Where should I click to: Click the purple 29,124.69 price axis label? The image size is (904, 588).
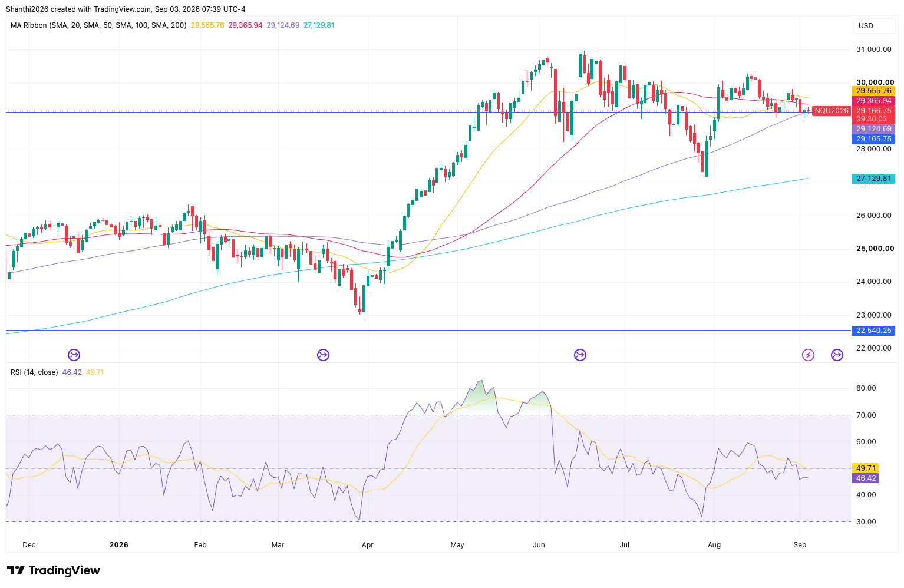tap(873, 129)
